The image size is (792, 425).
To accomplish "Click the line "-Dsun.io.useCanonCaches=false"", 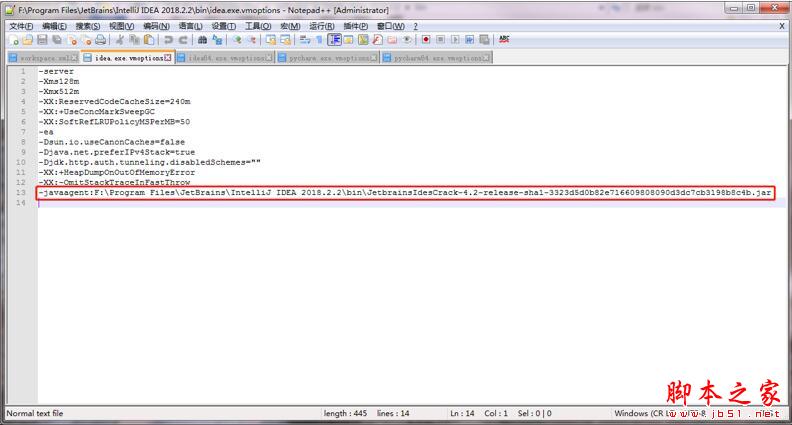I will tap(112, 142).
